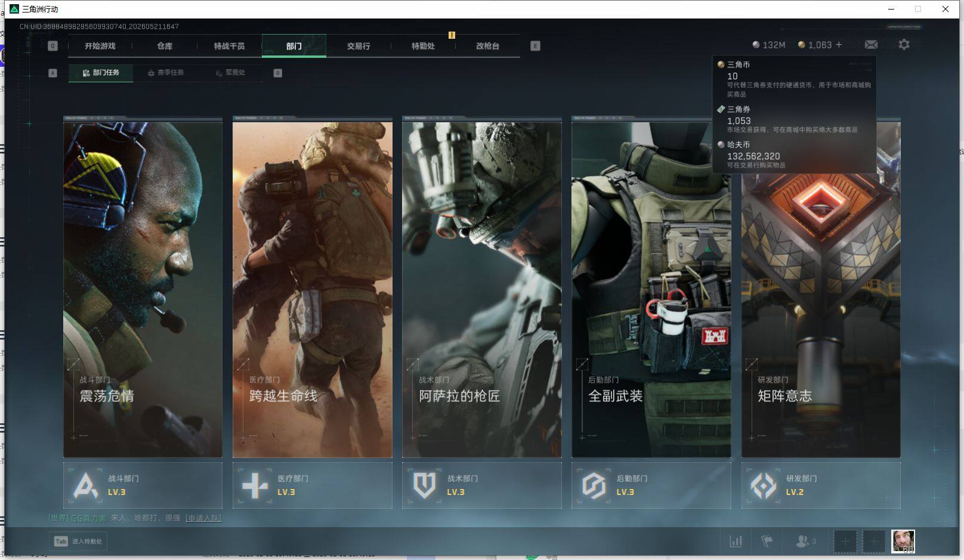Click the 哈夫币 coin icon in tooltip
964x560 pixels.
721,144
